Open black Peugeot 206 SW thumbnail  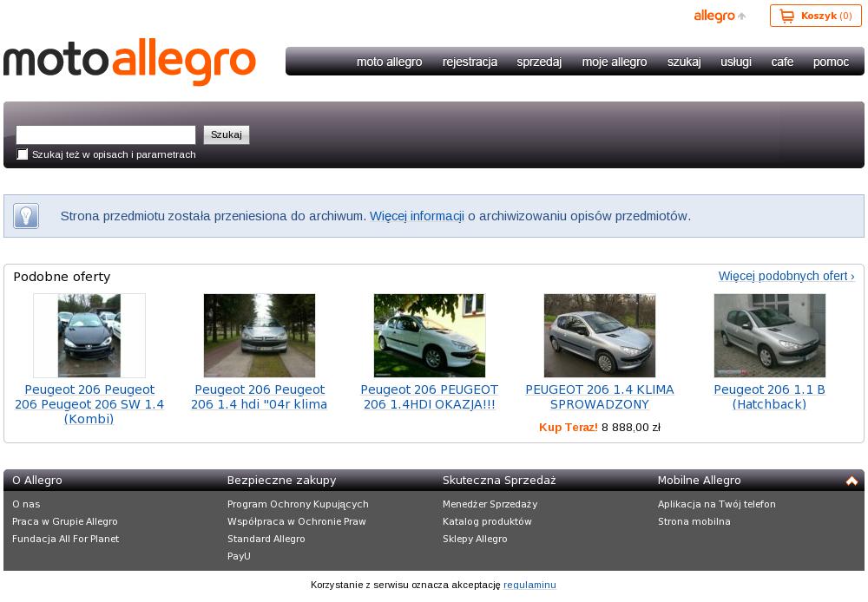[x=89, y=336]
